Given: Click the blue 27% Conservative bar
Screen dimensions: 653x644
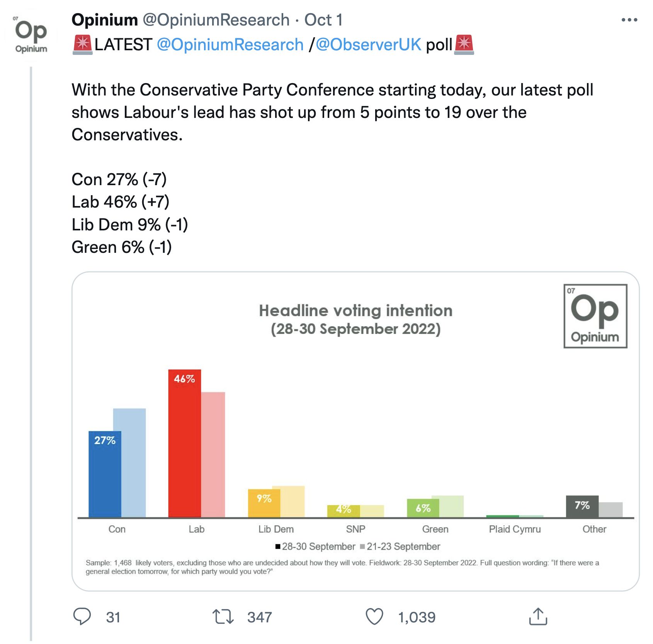Looking at the screenshot, I should 104,475.
